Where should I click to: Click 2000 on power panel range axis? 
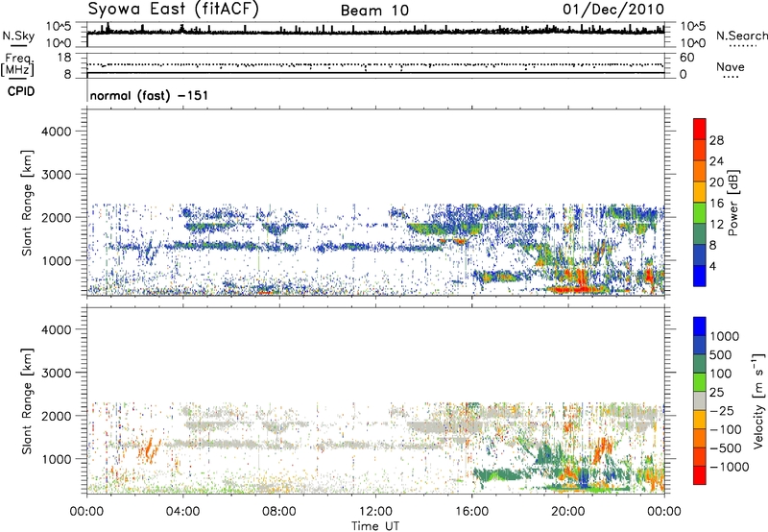click(x=57, y=217)
